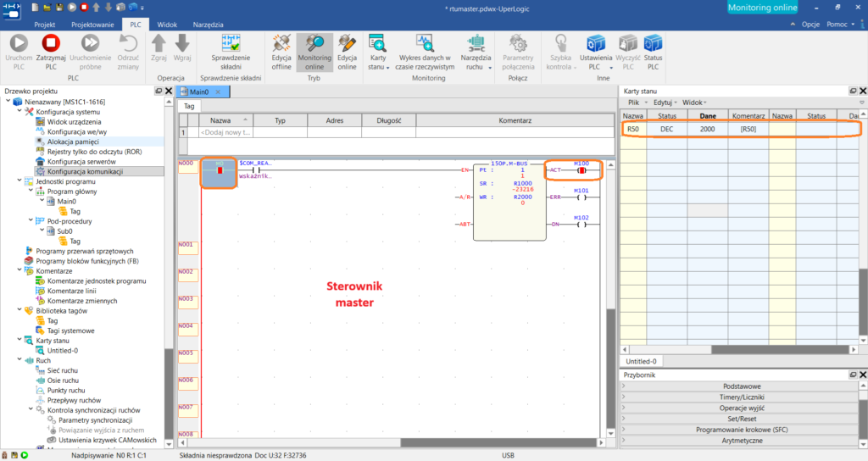
Task: Select Konfiguracja komunikacji item
Action: 86,171
